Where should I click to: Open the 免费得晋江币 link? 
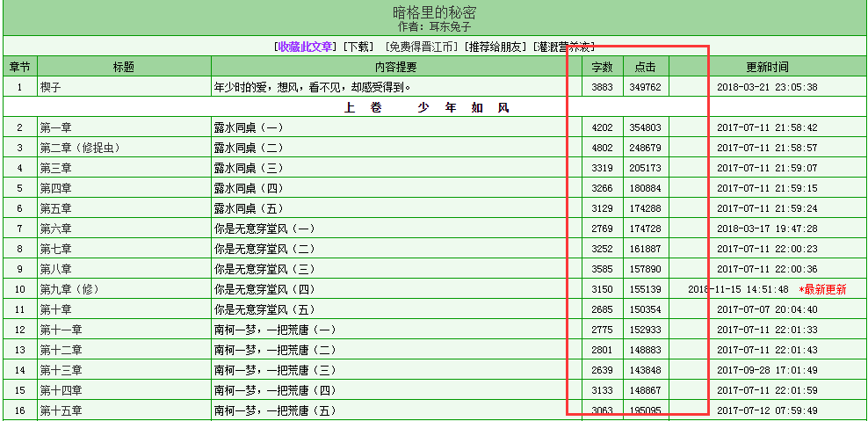coord(422,47)
